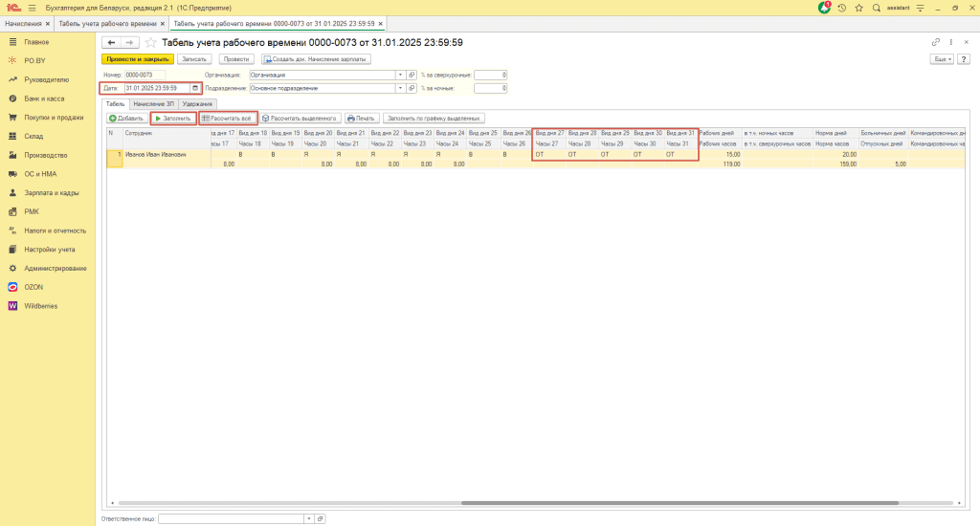Go forward with the right arrow
The width and height of the screenshot is (980, 526).
pyautogui.click(x=129, y=42)
